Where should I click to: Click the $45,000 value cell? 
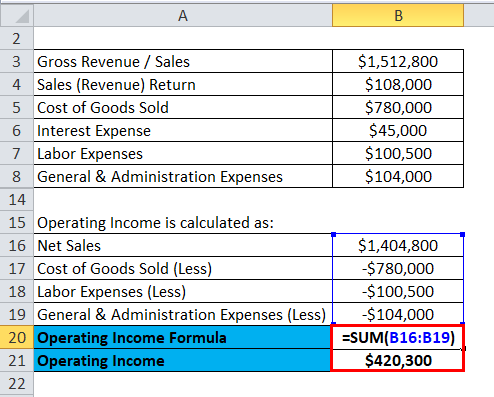tap(398, 130)
